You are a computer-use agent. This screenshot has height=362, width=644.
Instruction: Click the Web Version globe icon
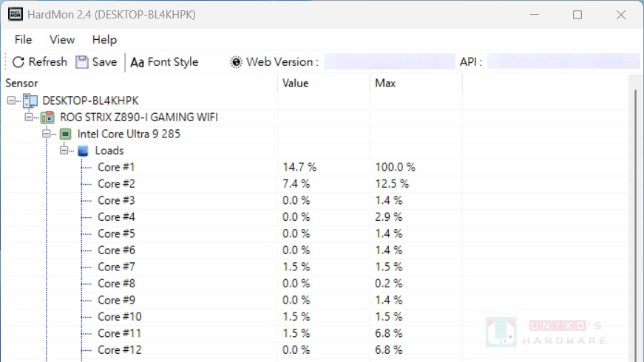pyautogui.click(x=236, y=62)
